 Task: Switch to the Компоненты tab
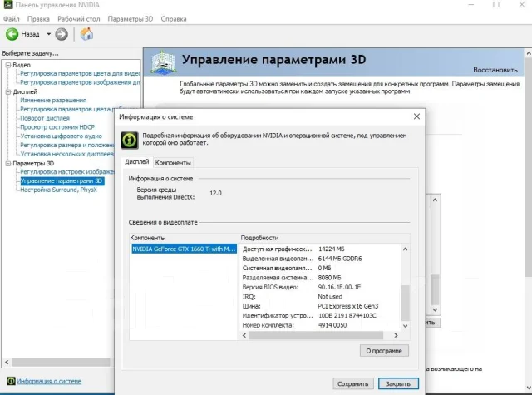pos(173,163)
